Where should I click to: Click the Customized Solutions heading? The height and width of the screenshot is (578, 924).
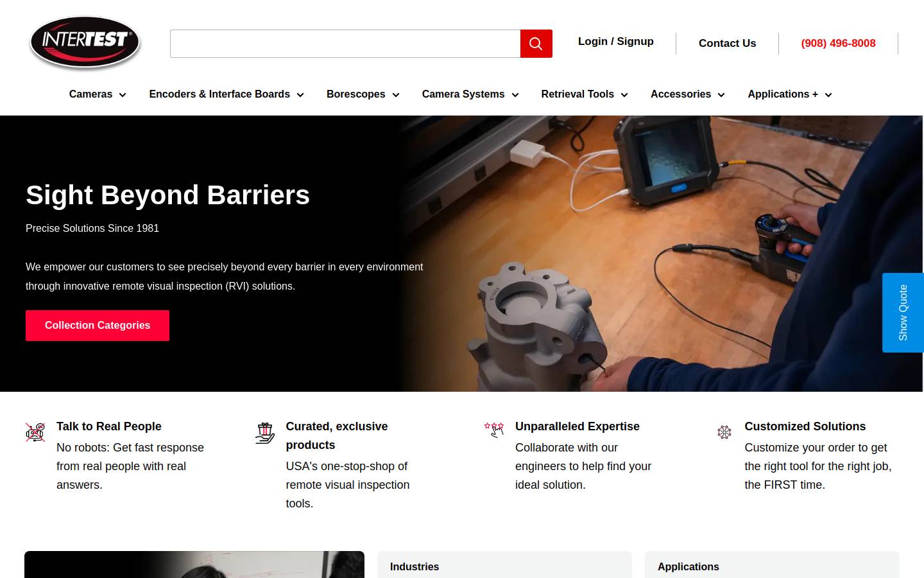tap(805, 426)
